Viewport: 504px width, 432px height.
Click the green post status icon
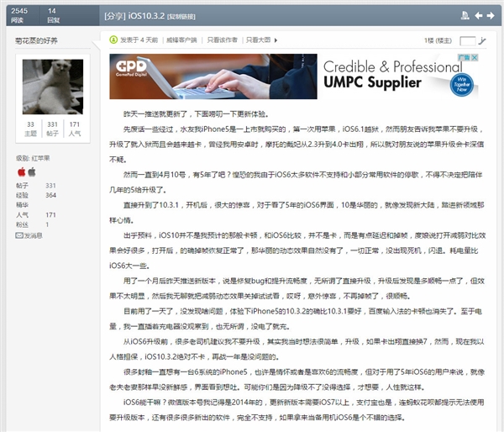114,40
